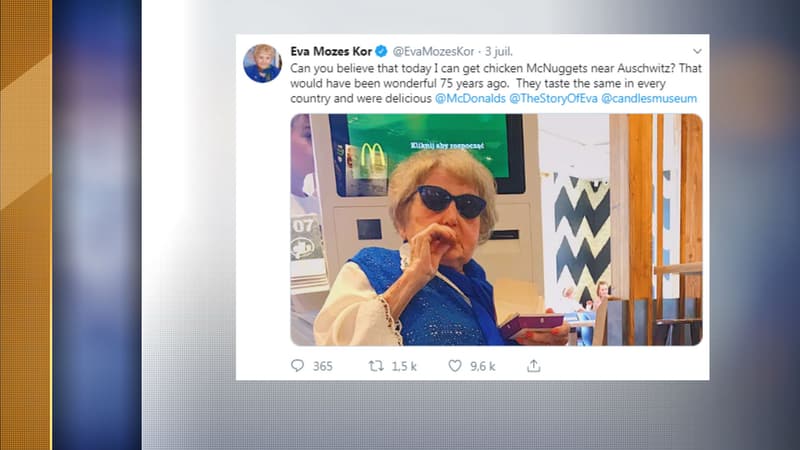Click the reply speech bubble icon
This screenshot has width=800, height=450.
click(297, 366)
